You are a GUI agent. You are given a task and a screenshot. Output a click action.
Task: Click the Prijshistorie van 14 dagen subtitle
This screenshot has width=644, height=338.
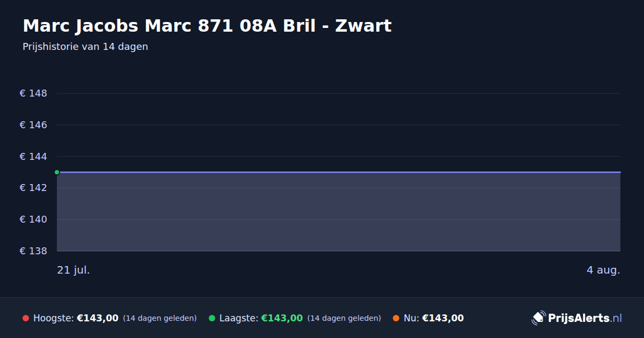point(85,47)
